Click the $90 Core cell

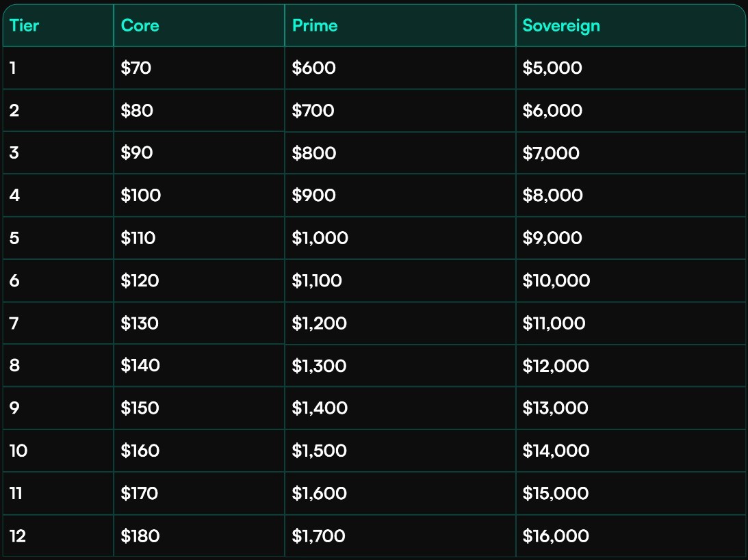point(137,152)
